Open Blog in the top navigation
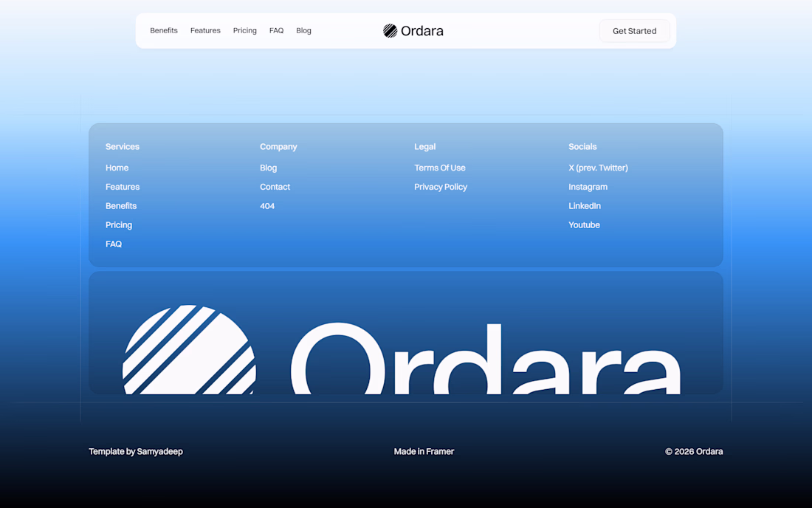Viewport: 812px width, 508px height. tap(303, 30)
